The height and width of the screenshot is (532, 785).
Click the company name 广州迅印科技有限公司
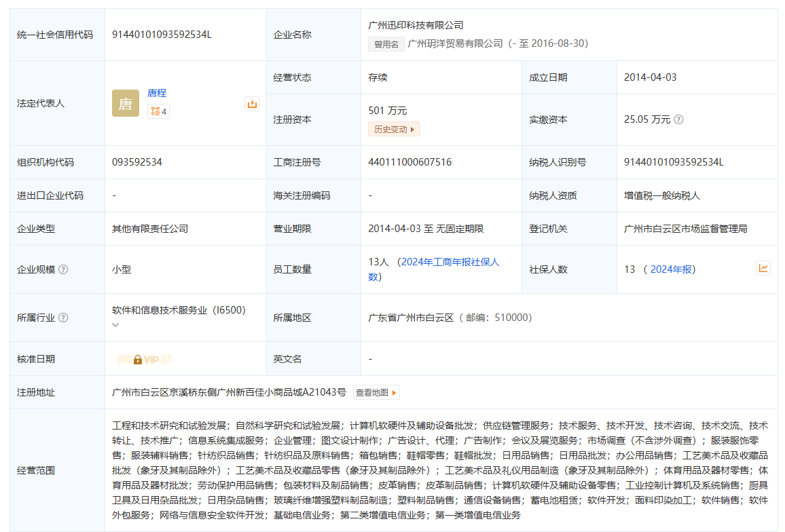coord(416,25)
